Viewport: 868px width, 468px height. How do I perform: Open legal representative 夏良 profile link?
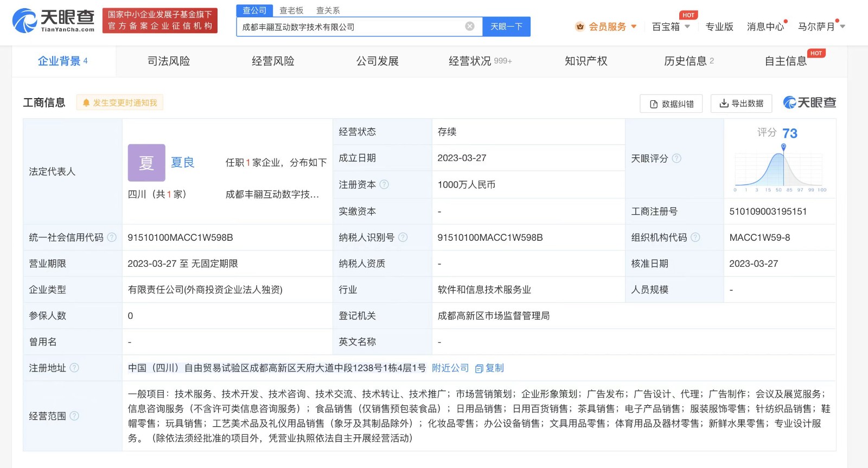click(x=182, y=163)
